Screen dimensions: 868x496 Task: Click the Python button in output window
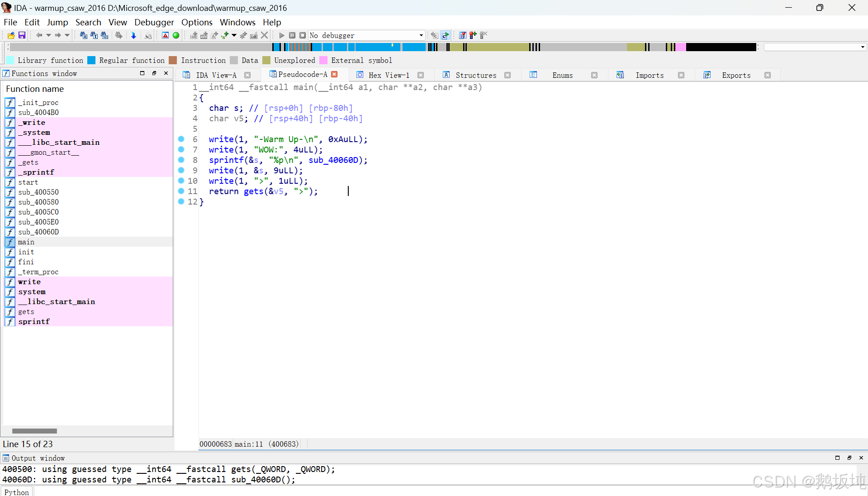click(17, 492)
